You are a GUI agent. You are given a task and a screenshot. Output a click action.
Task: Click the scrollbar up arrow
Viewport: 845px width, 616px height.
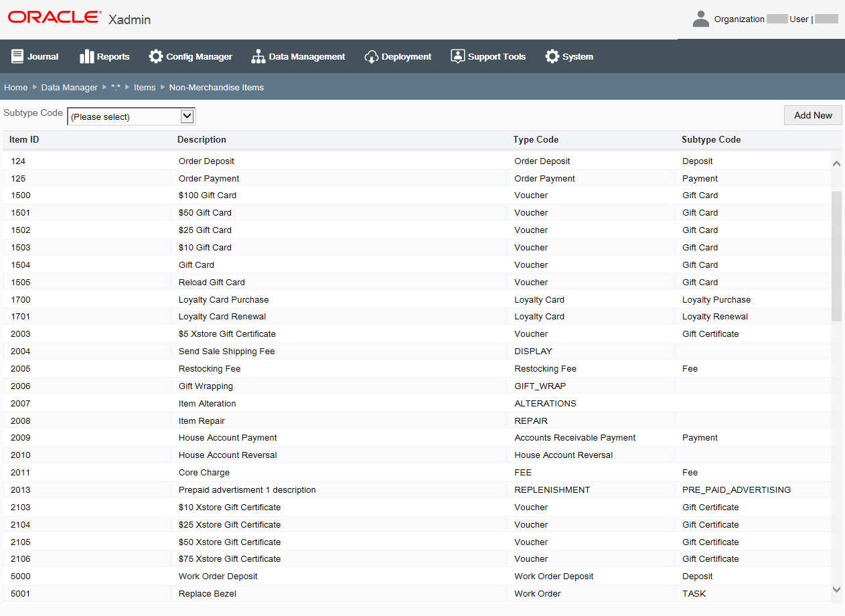pyautogui.click(x=836, y=163)
